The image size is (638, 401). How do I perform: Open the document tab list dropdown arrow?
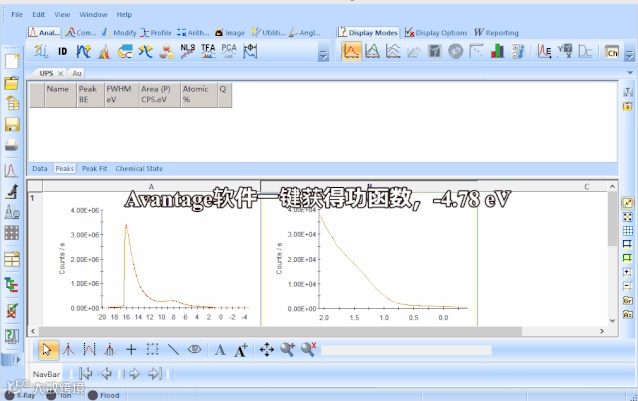click(x=630, y=73)
